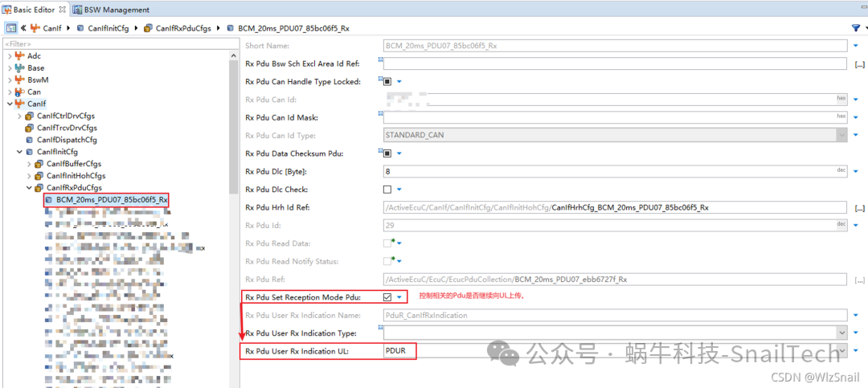
Task: Click the Rx Pdu Id field
Action: pos(615,225)
